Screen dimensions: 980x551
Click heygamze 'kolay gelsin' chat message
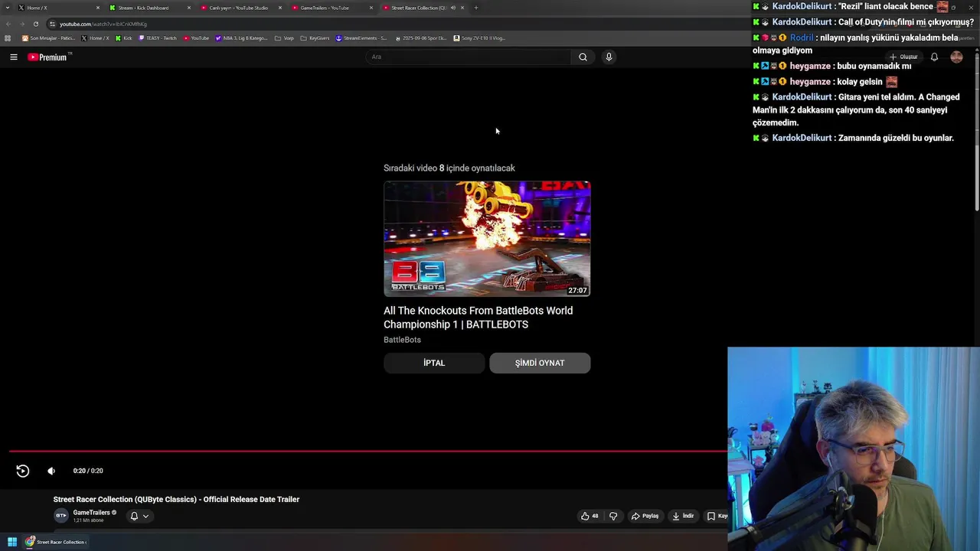[825, 81]
